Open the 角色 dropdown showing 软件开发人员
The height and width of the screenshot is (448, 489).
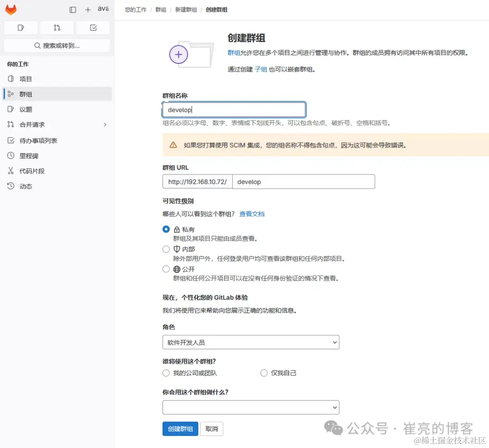[250, 342]
